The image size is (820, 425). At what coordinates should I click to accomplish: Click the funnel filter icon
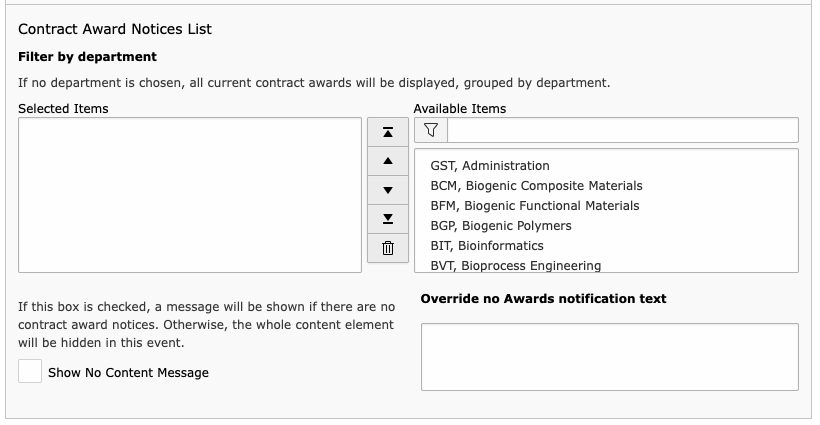point(431,130)
